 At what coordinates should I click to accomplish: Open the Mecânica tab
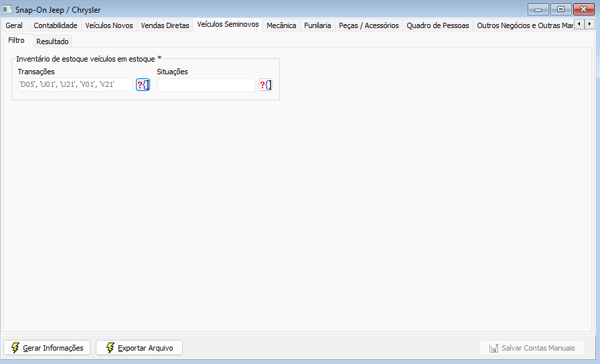(x=281, y=25)
